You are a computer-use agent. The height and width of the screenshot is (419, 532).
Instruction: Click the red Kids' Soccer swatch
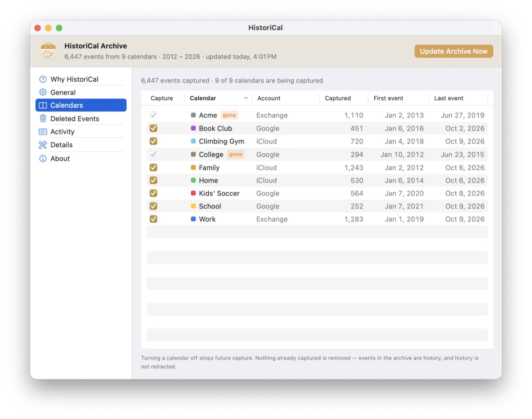(x=193, y=193)
